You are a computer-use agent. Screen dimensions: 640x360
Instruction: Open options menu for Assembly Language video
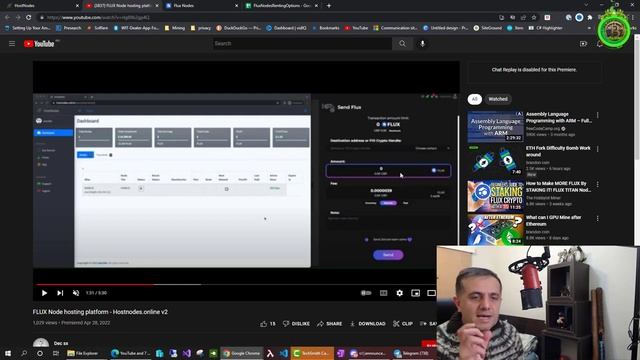click(x=598, y=116)
